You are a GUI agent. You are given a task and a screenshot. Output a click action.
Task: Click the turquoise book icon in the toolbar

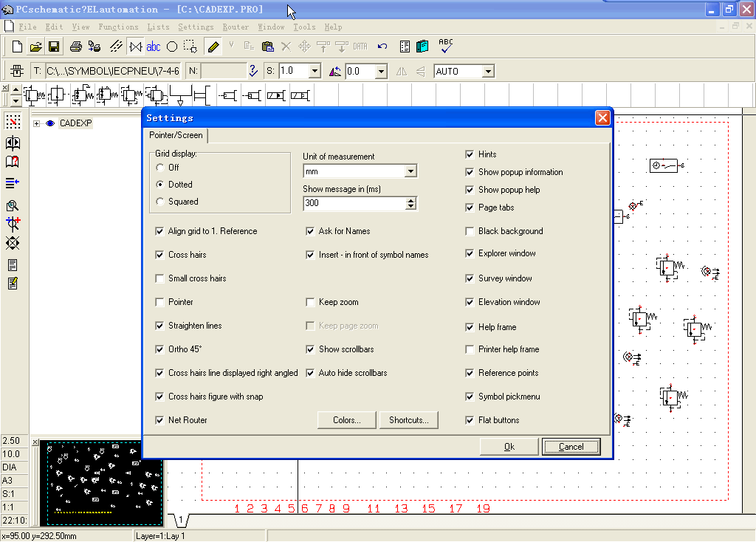click(x=422, y=47)
